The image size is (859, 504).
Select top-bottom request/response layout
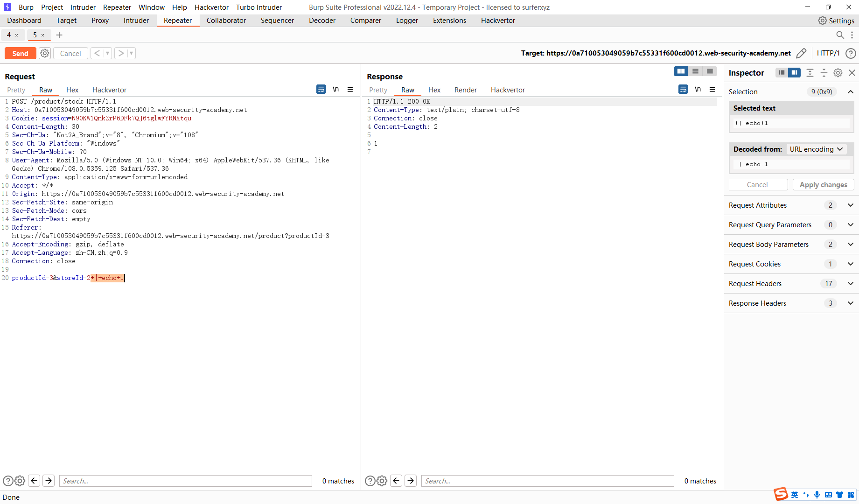(x=695, y=71)
